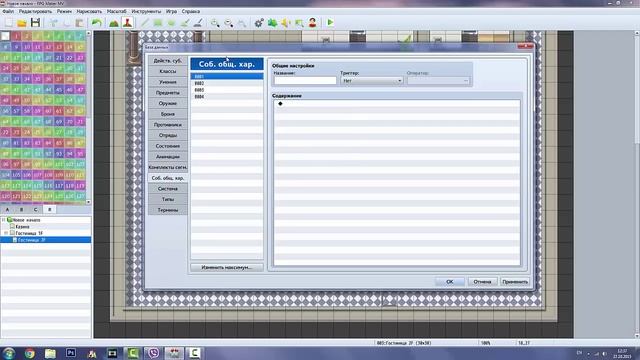640x360 pixels.
Task: Open Character Generator face icon
Action: point(313,22)
